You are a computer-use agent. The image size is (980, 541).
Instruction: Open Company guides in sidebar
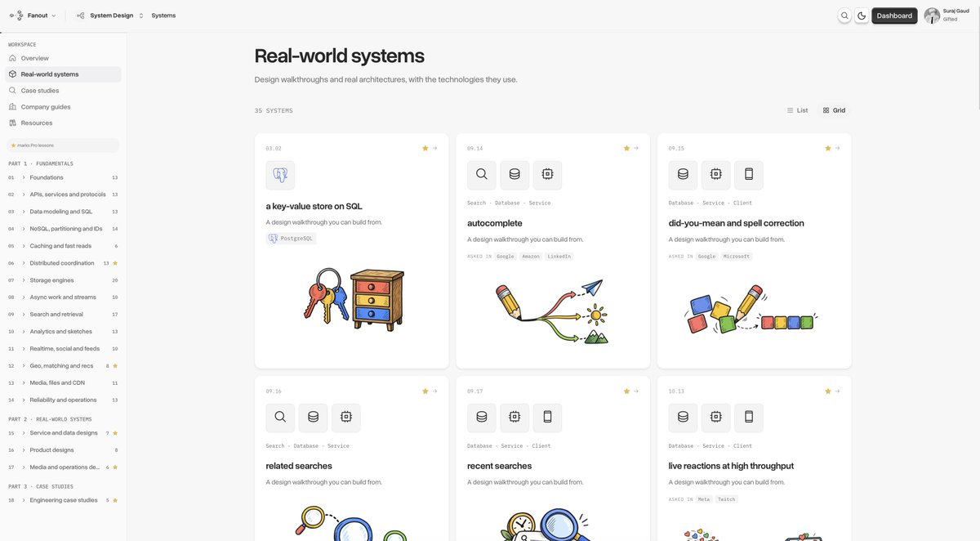63,106
